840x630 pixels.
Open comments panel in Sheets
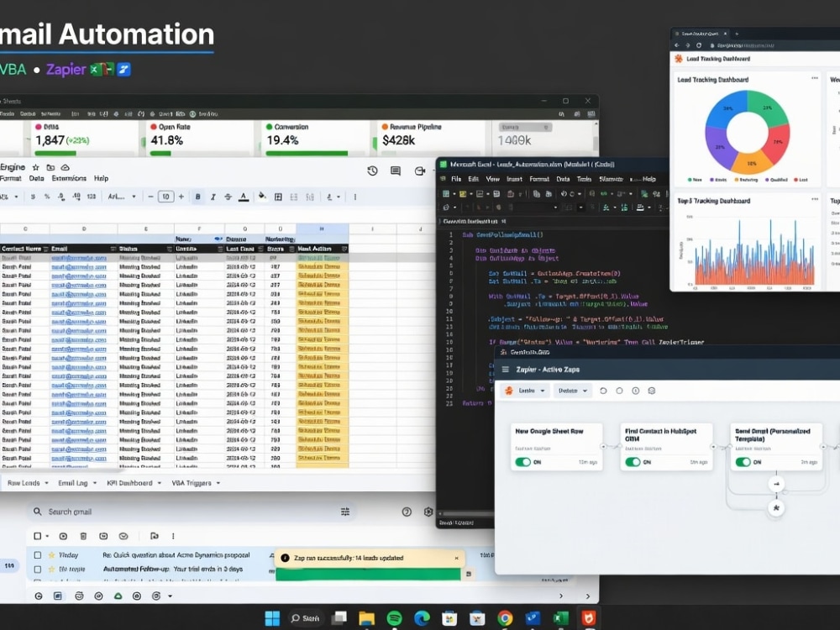tap(396, 171)
